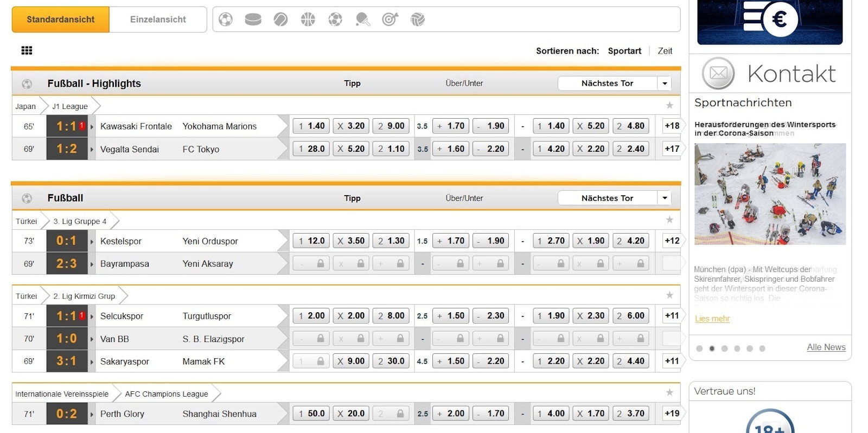
Task: Favorite the J1 League with star
Action: [x=669, y=105]
